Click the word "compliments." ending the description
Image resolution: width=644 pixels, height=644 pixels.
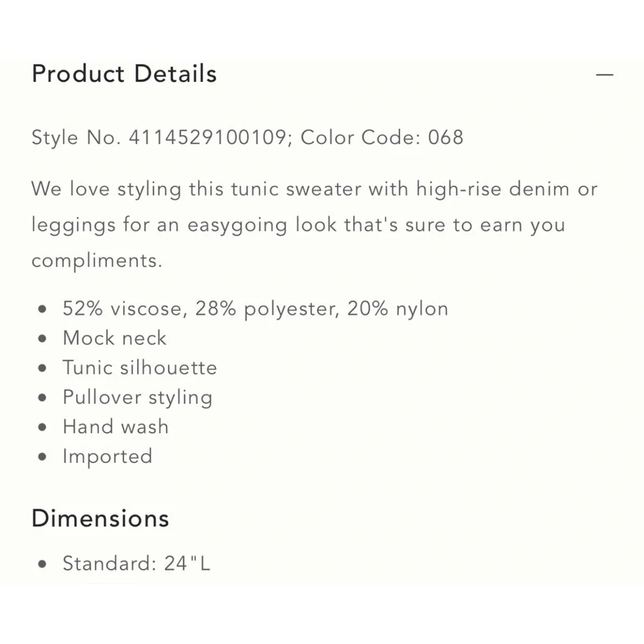pos(97,261)
